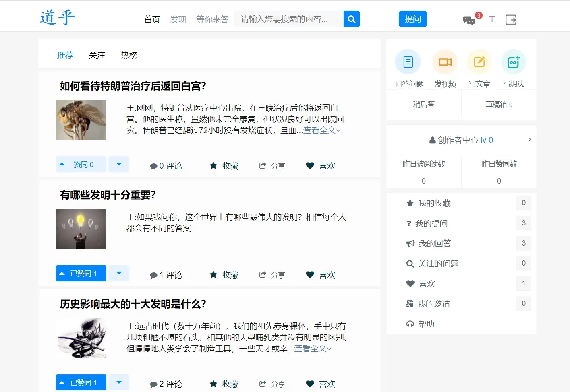Favorite the post 历史影响最大的十大发明

224,384
